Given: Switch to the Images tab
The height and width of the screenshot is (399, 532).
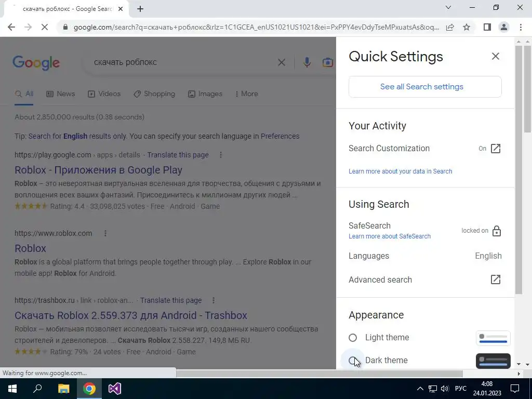Looking at the screenshot, I should [205, 94].
